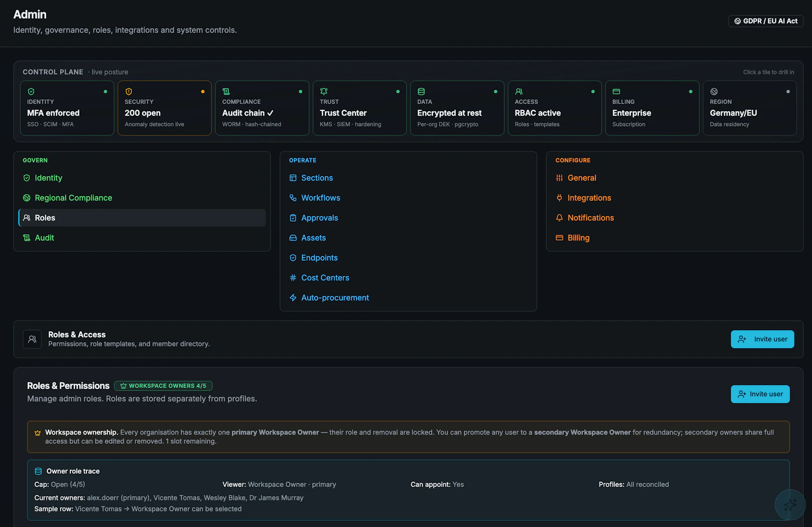Click Invite user in Roles & Access header
812x527 pixels.
coord(762,339)
